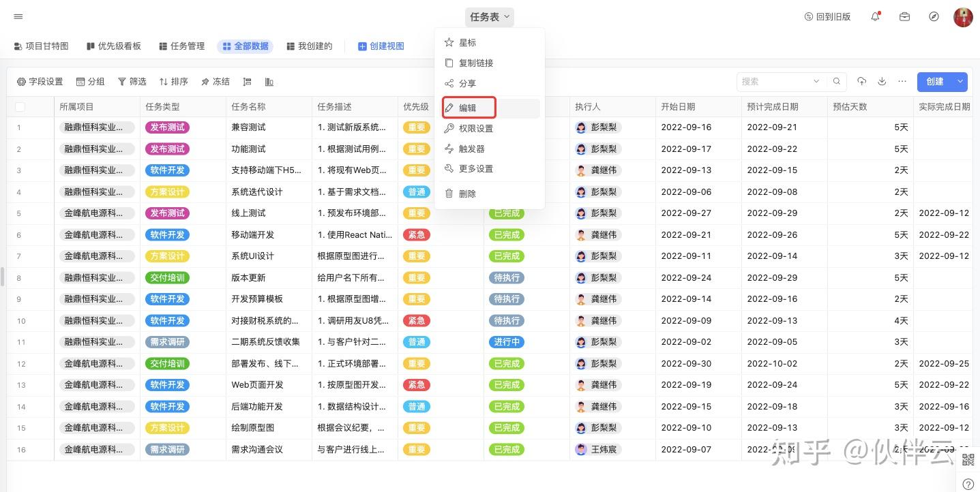Click the 所属项目 column header
Image resolution: width=980 pixels, height=492 pixels.
coord(97,107)
